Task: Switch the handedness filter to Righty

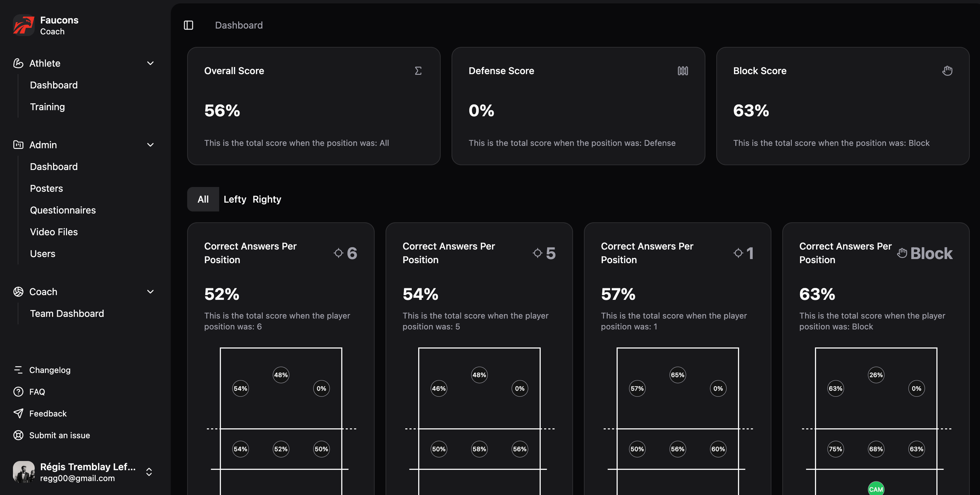Action: click(267, 199)
